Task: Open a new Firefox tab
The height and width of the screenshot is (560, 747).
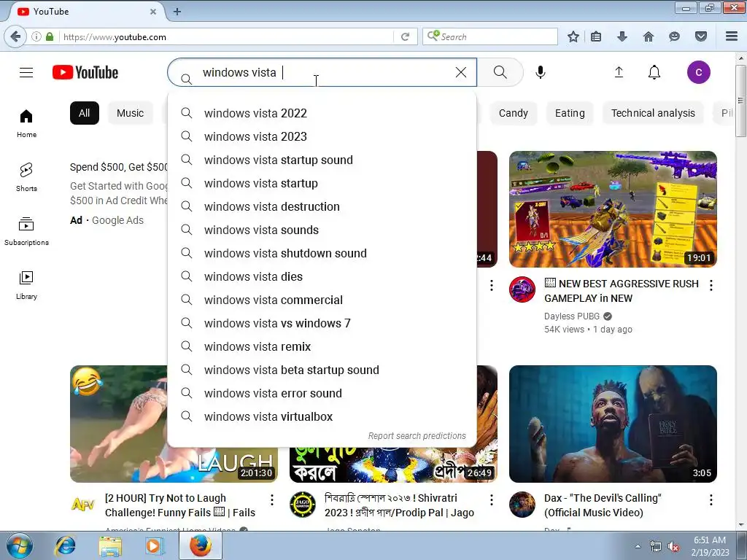Action: click(x=177, y=12)
